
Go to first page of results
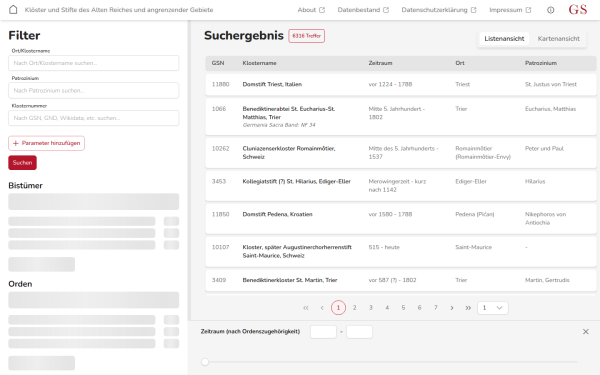point(306,308)
